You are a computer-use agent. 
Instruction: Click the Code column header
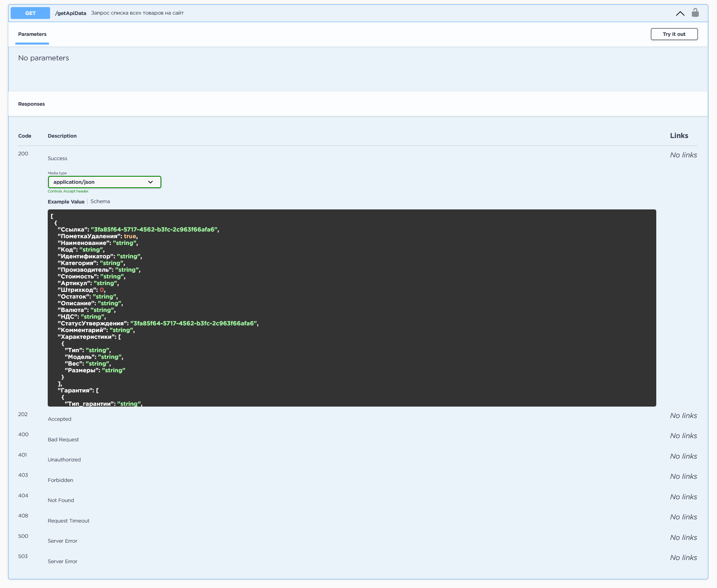click(25, 136)
